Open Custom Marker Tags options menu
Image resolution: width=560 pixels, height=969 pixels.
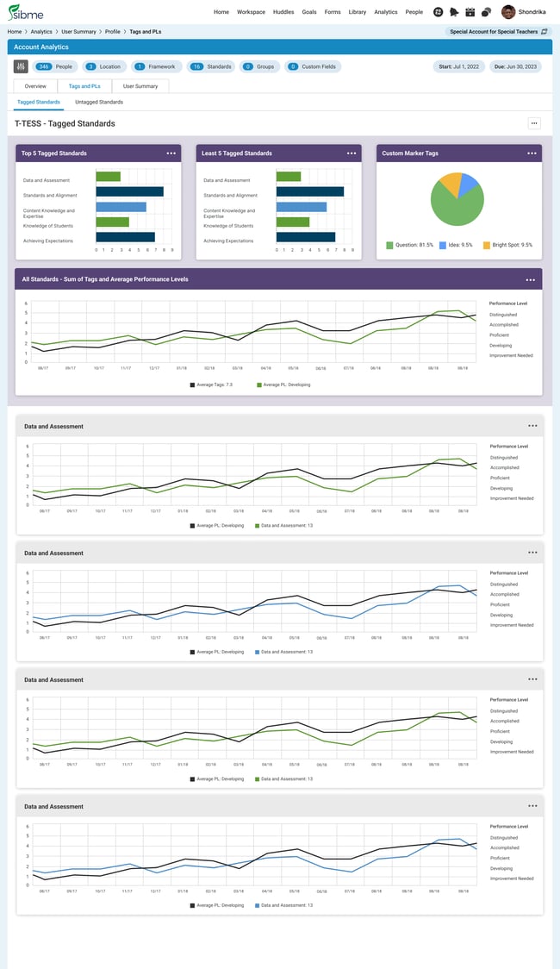532,153
